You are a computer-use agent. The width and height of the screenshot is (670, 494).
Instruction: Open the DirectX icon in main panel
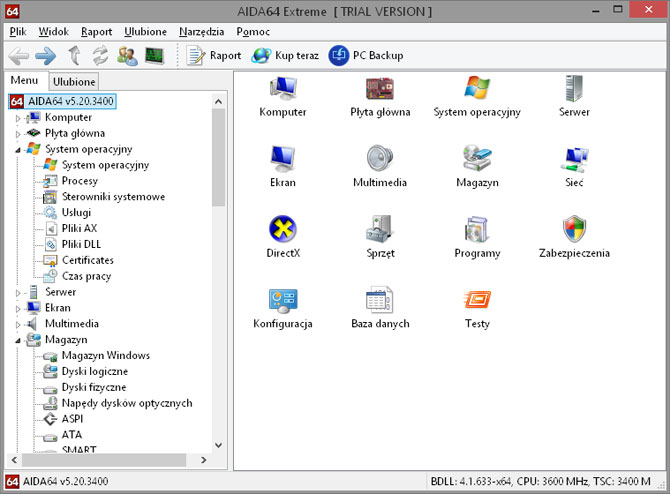click(x=283, y=229)
